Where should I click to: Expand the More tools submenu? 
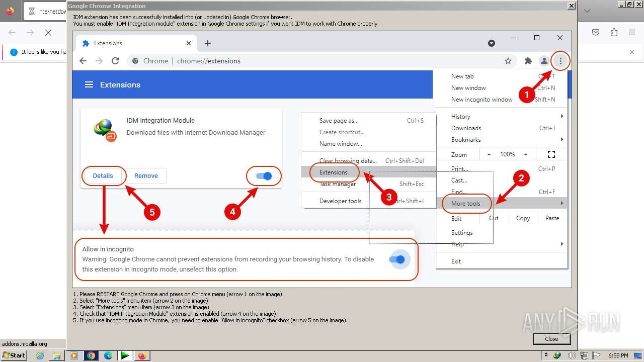[501, 204]
